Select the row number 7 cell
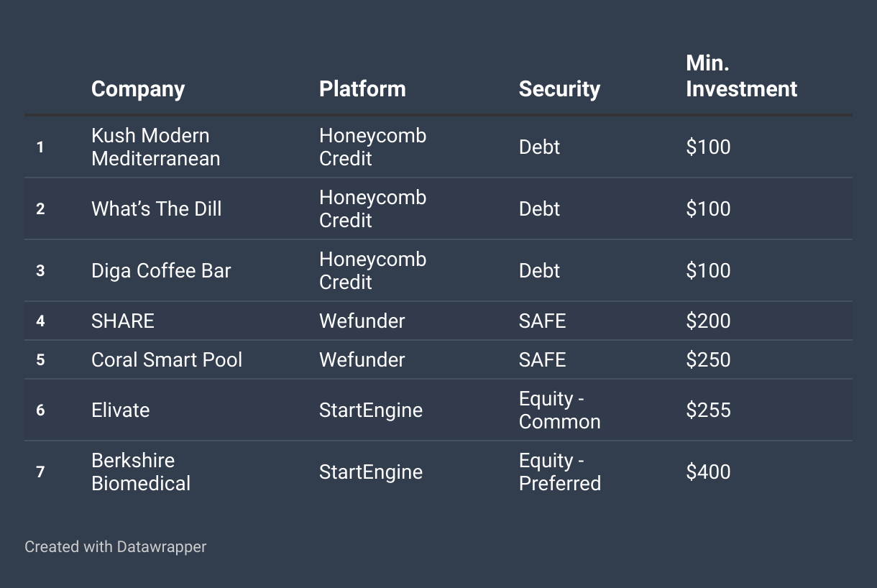The height and width of the screenshot is (588, 877). (40, 472)
